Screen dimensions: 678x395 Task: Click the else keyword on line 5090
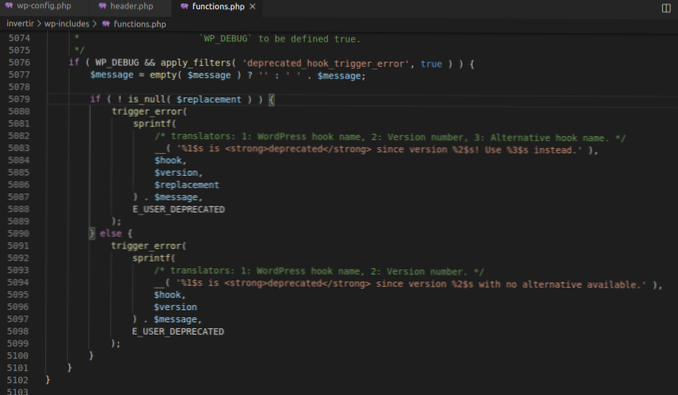[111, 233]
